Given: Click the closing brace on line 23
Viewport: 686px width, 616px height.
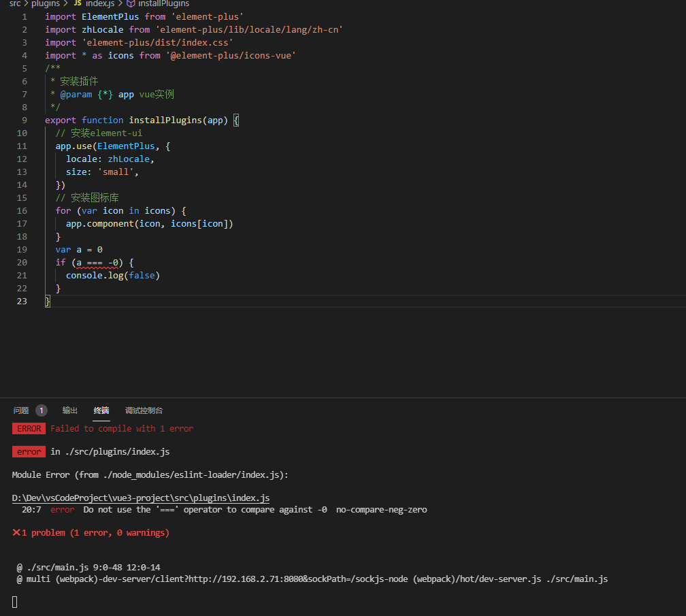Looking at the screenshot, I should [48, 302].
